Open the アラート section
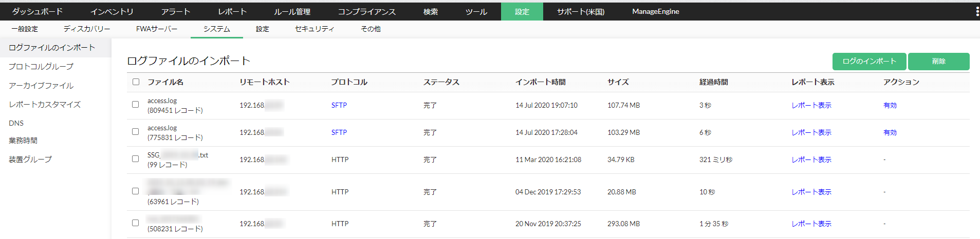Viewport: 980px width, 239px height. tap(176, 11)
